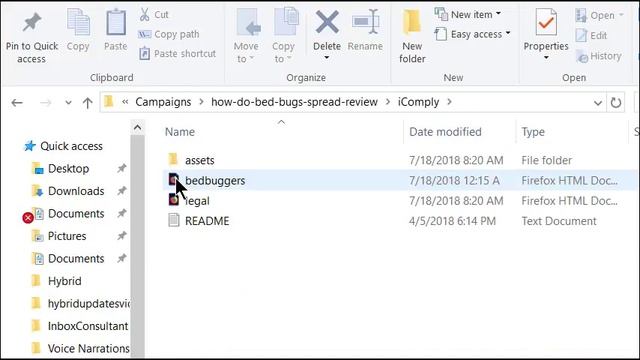
Task: Click the README date 4/5/2018 6:14 PM
Action: pos(452,221)
